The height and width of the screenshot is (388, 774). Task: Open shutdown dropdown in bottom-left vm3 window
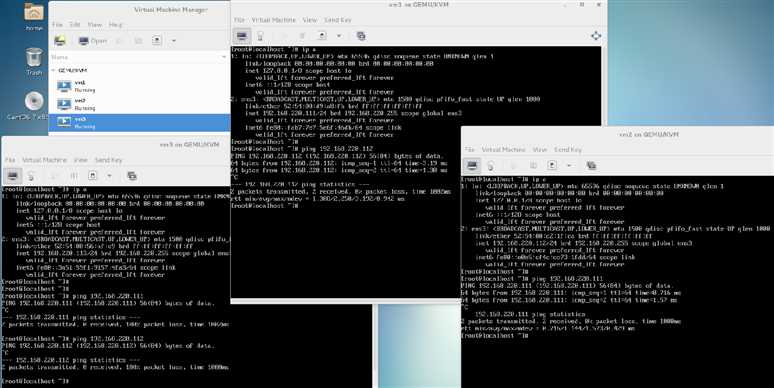[109, 176]
